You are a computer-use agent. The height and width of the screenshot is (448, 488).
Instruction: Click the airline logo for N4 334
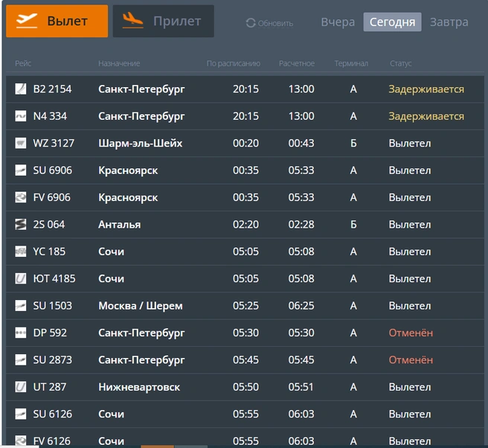pos(21,116)
